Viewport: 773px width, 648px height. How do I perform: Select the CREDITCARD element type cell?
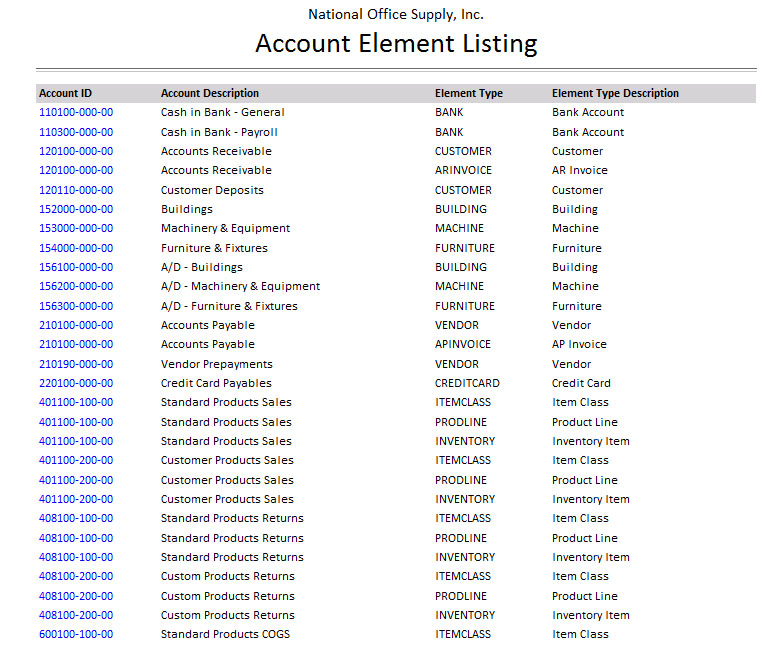[x=467, y=383]
